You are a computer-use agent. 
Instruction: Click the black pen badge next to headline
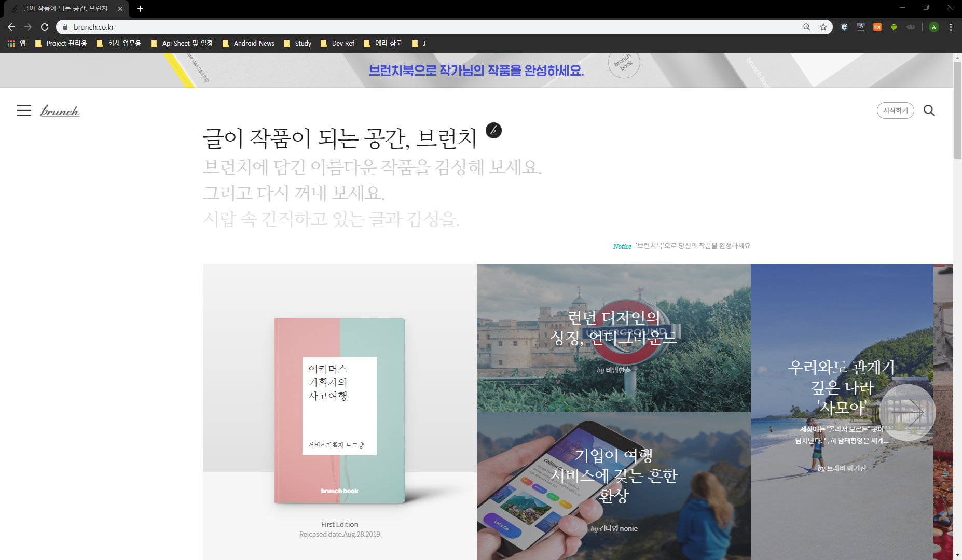[493, 130]
